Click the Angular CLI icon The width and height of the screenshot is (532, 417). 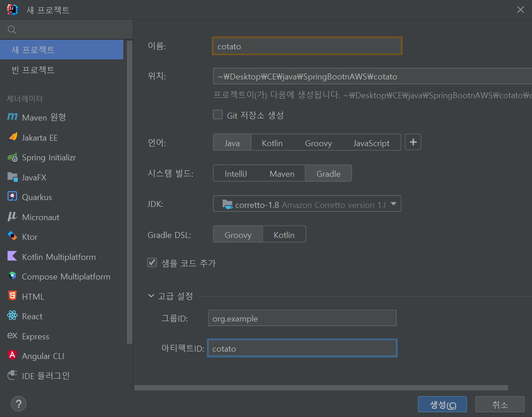(12, 355)
